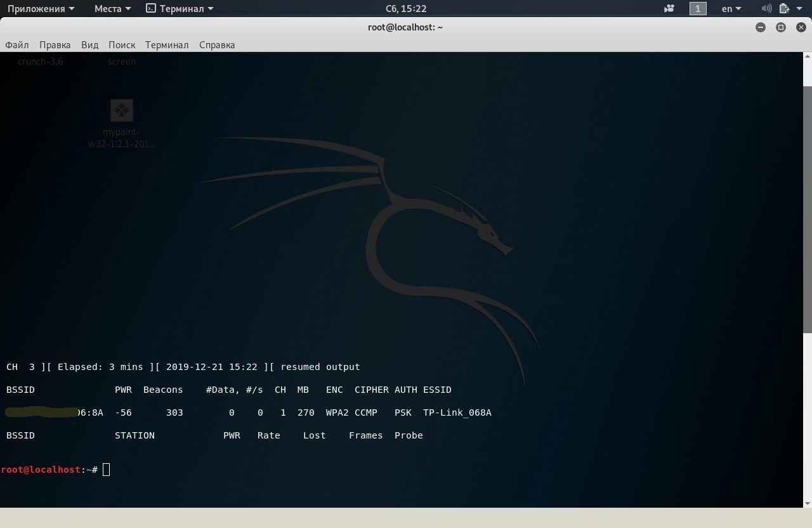The image size is (812, 528).
Task: Expand the system menu arrow beside battery
Action: click(x=799, y=9)
